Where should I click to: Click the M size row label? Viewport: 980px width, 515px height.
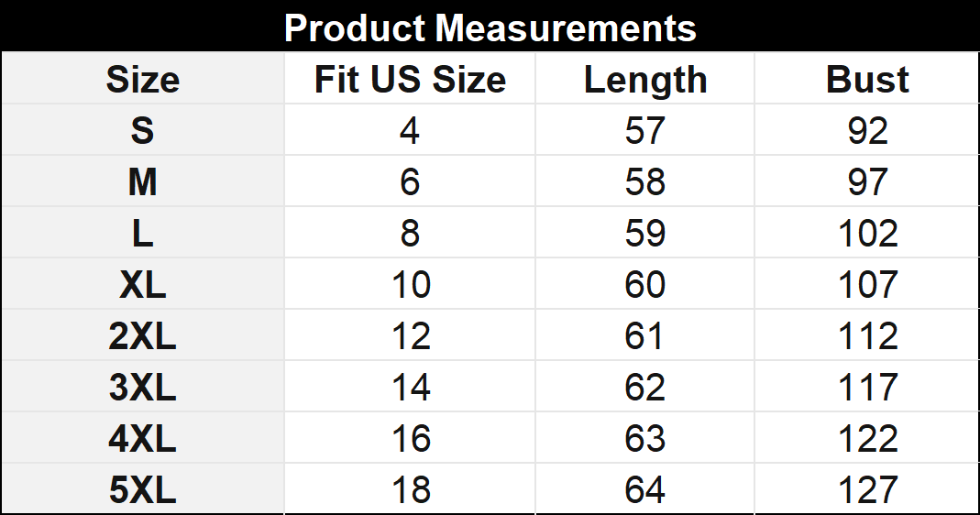[142, 182]
